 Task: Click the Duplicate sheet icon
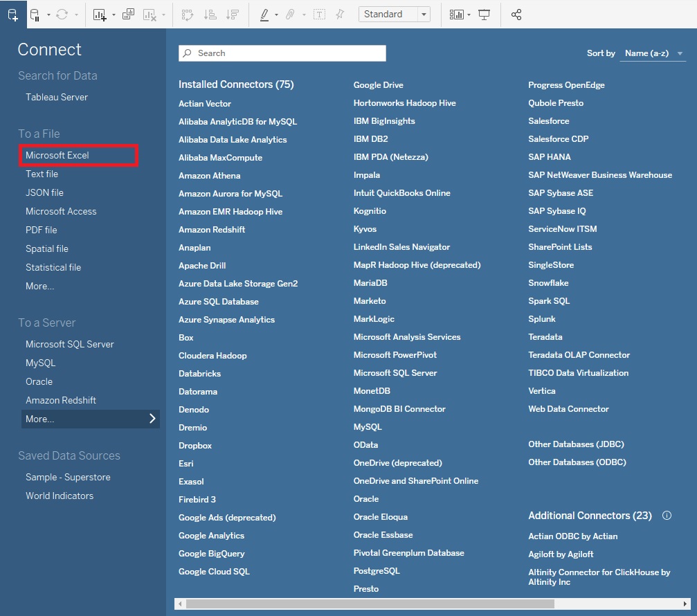pos(128,15)
